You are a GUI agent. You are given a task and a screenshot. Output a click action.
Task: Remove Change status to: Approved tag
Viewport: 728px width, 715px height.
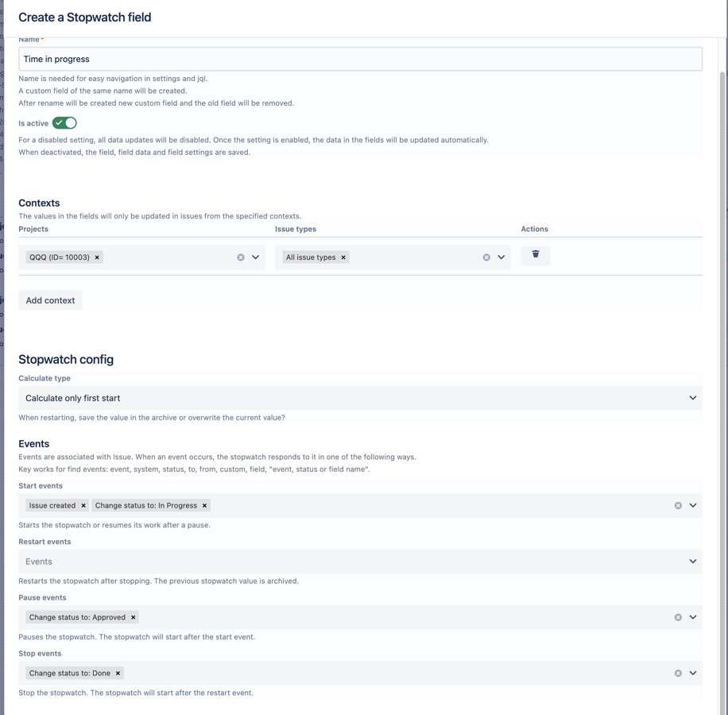point(134,617)
